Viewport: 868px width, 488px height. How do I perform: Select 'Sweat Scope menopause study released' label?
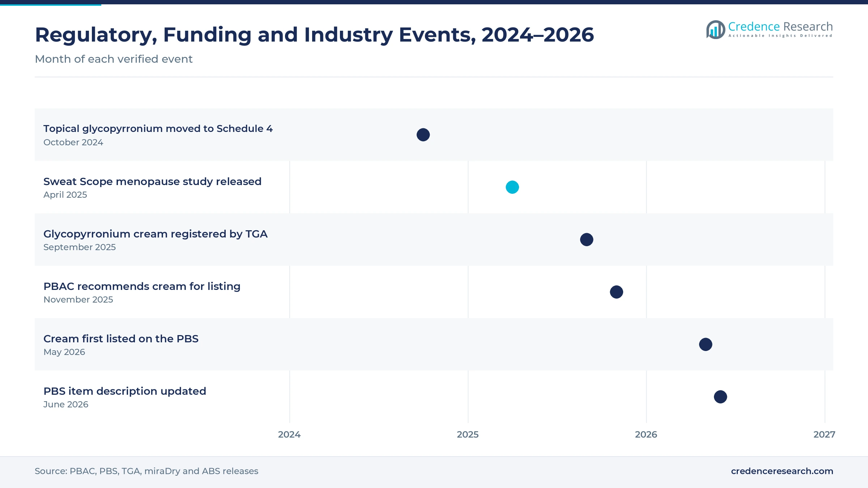[152, 181]
